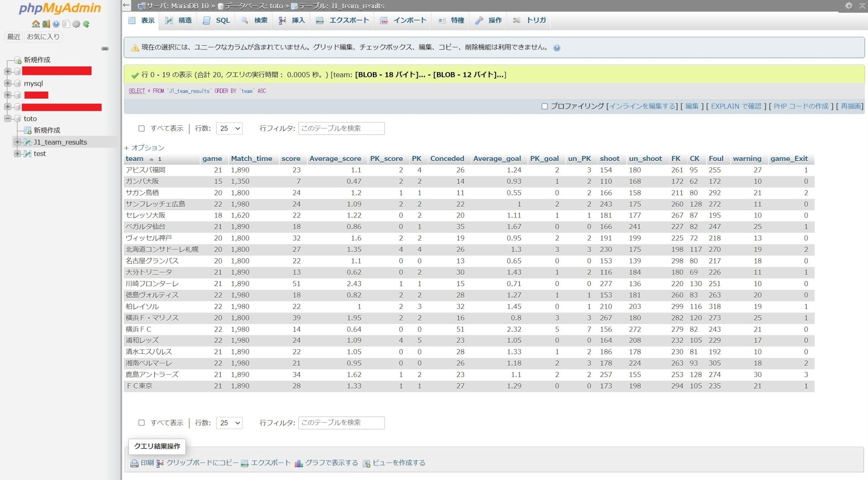Check the lower すべて表示 checkbox below the table
Screen dimensions: 868x480
141,423
